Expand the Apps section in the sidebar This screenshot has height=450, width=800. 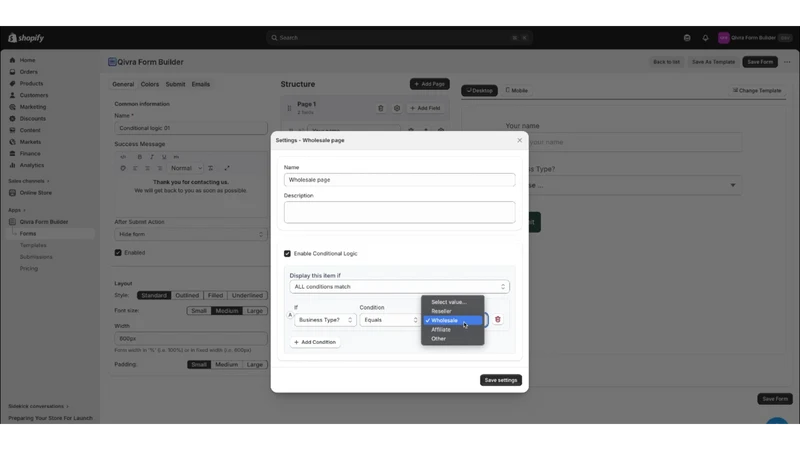(16, 210)
